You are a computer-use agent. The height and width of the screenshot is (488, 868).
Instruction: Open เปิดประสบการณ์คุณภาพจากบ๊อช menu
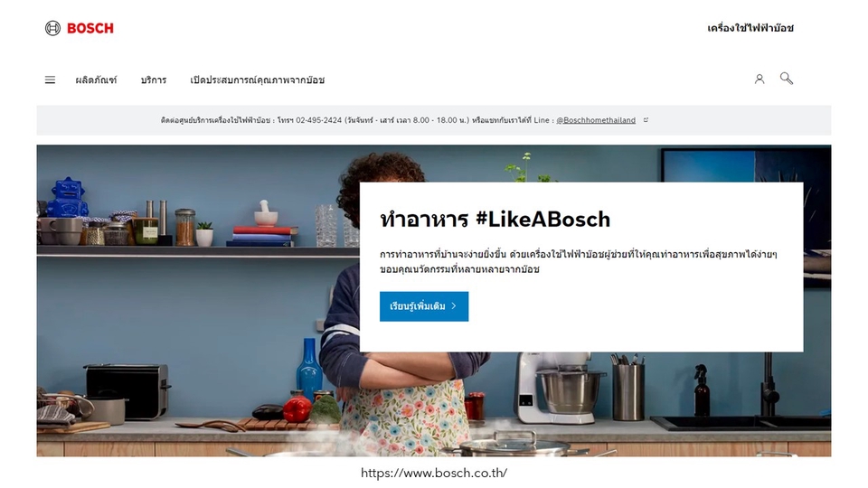coord(258,80)
